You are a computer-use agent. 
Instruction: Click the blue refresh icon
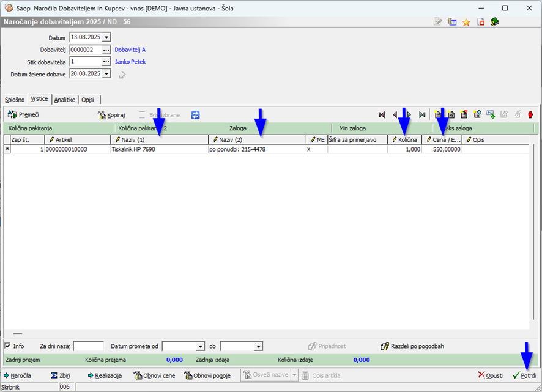[195, 115]
